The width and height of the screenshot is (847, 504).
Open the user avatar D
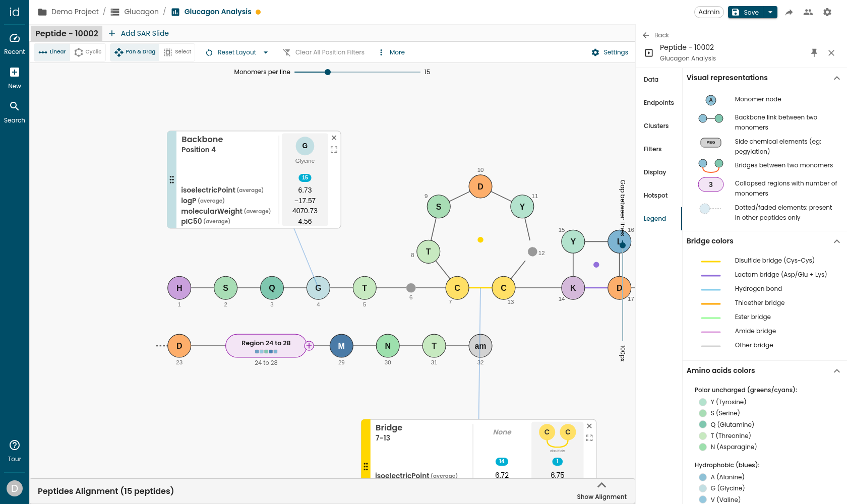[x=15, y=488]
